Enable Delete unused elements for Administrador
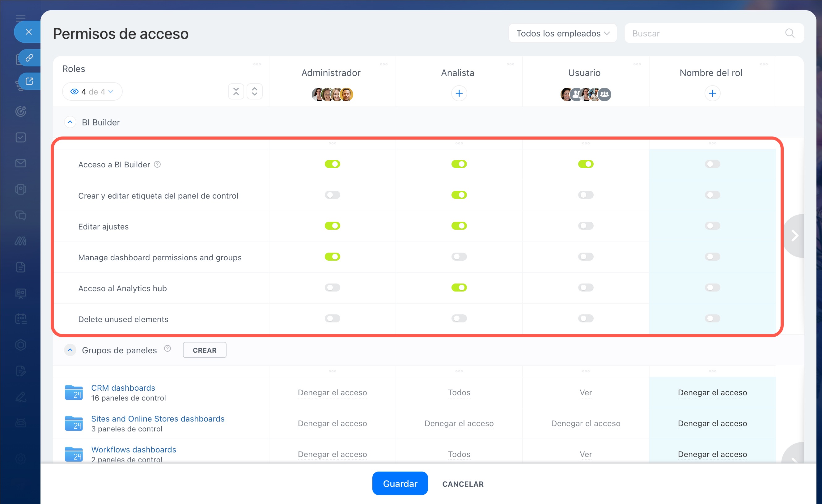Viewport: 822px width, 504px height. pos(332,319)
